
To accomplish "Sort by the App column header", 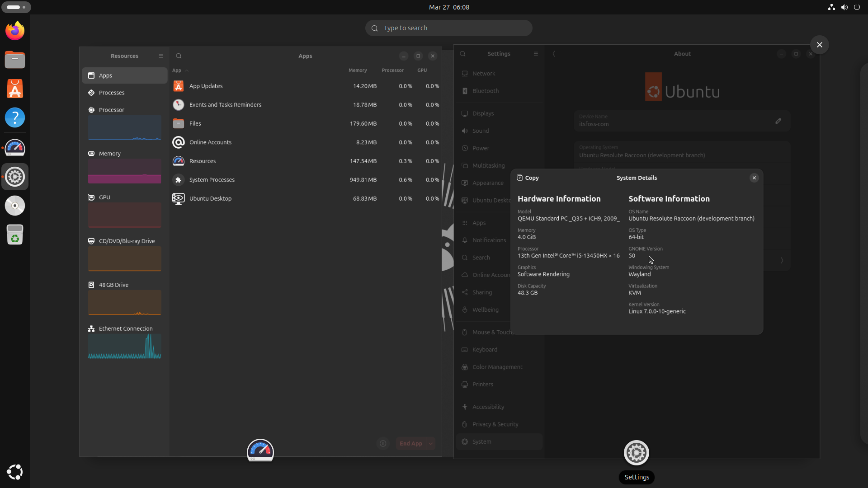I will coord(177,70).
